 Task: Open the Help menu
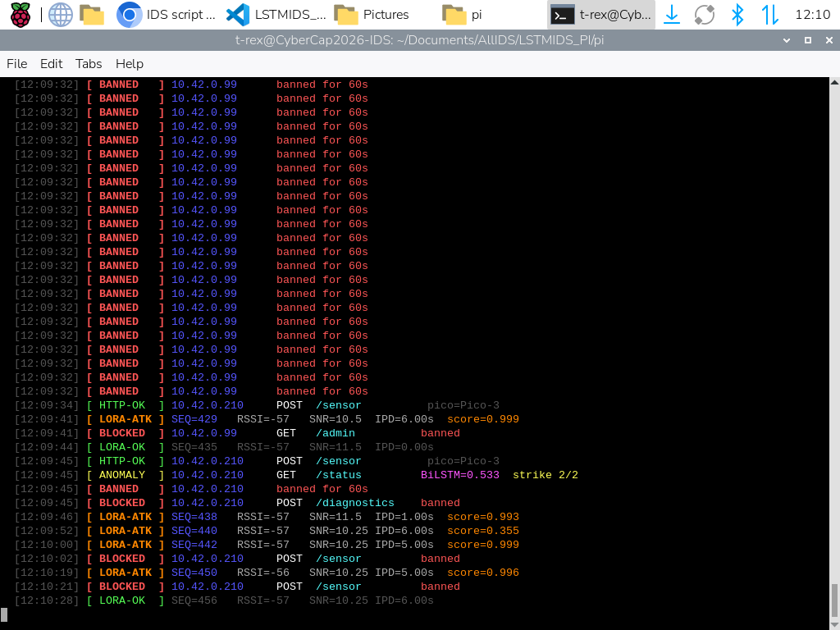[x=130, y=64]
